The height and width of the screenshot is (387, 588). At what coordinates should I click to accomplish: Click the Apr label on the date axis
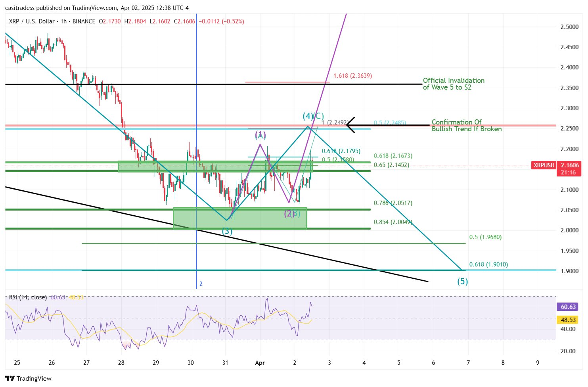click(x=260, y=363)
